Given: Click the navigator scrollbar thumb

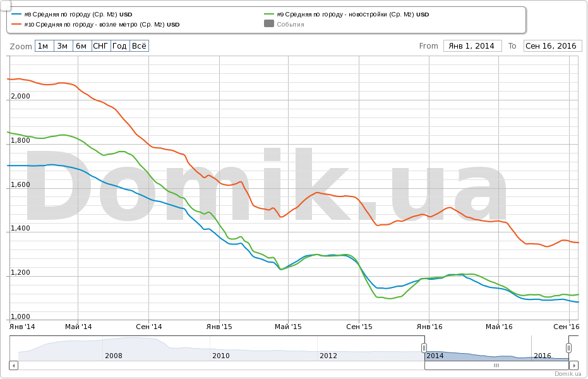Looking at the screenshot, I should [497, 365].
